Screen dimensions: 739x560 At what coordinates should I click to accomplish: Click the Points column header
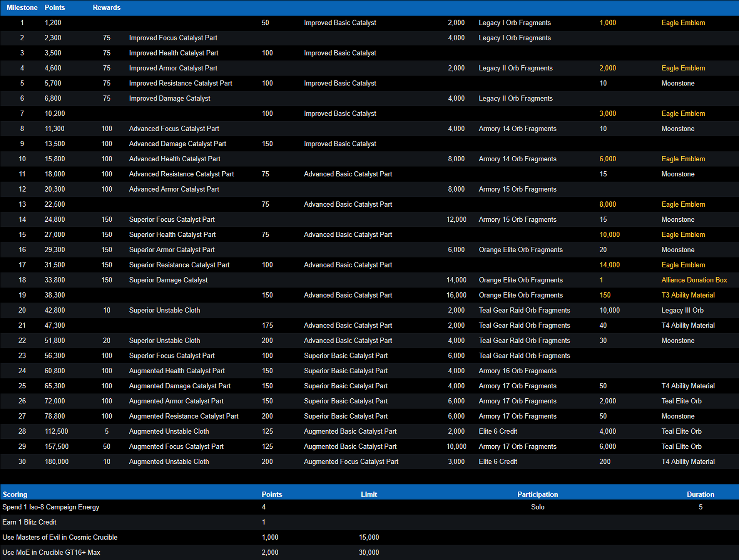pos(55,7)
